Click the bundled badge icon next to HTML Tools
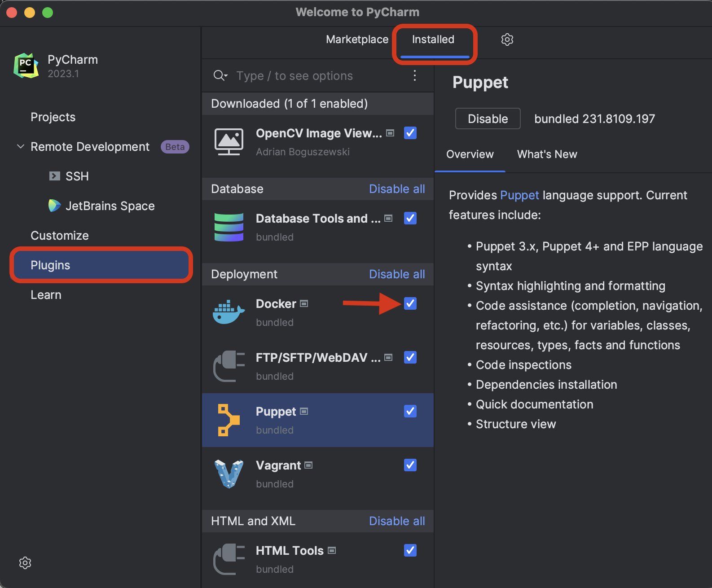712x588 pixels. (332, 550)
